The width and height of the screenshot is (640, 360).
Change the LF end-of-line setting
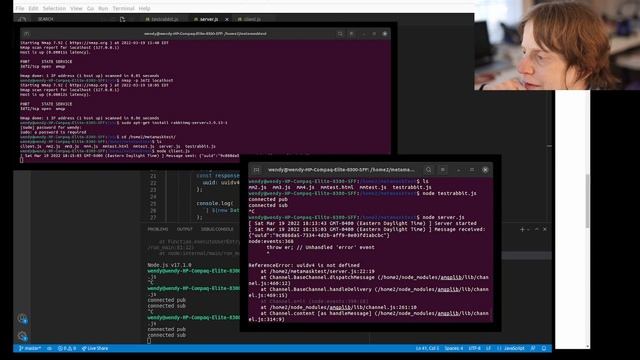(488, 348)
